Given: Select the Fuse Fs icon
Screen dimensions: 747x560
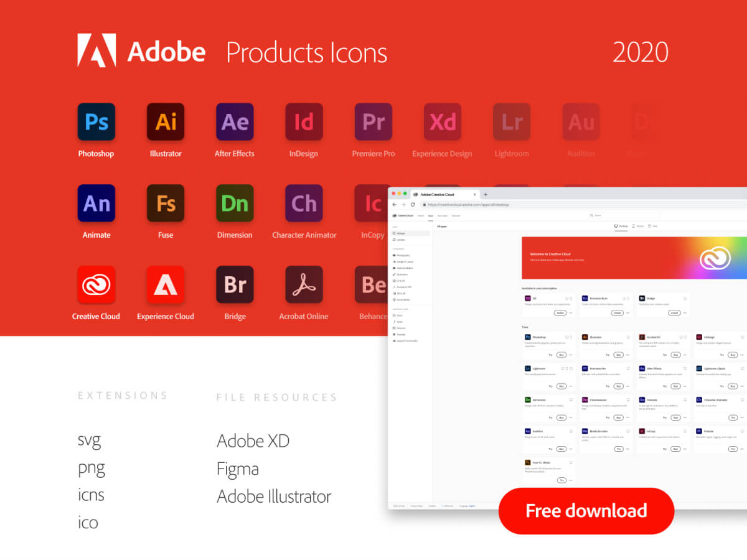Looking at the screenshot, I should [166, 203].
